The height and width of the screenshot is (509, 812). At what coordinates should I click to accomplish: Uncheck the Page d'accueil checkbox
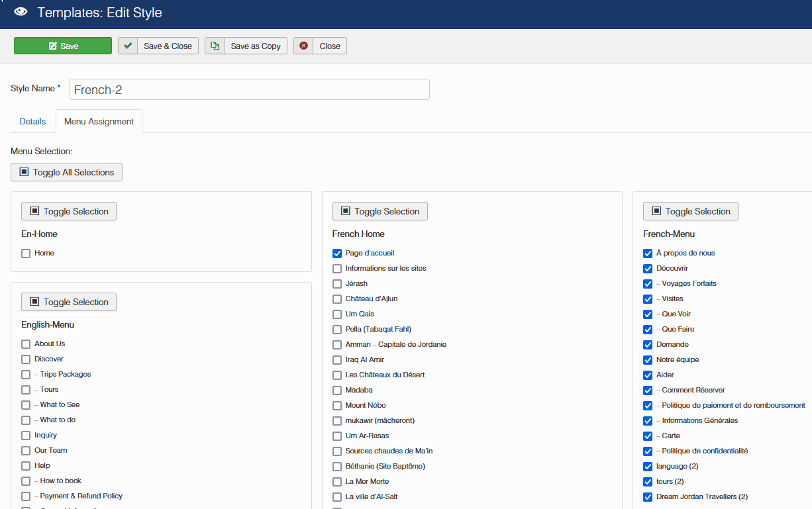(337, 254)
